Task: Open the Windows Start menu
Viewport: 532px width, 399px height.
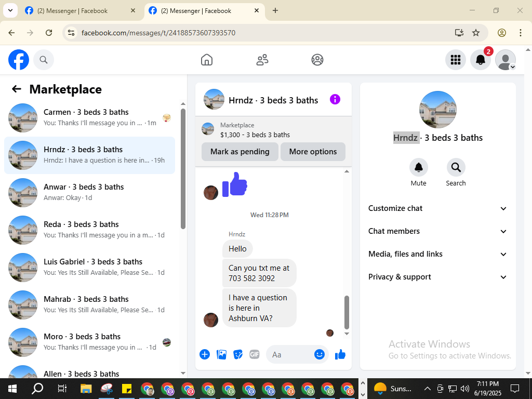Action: click(x=12, y=389)
